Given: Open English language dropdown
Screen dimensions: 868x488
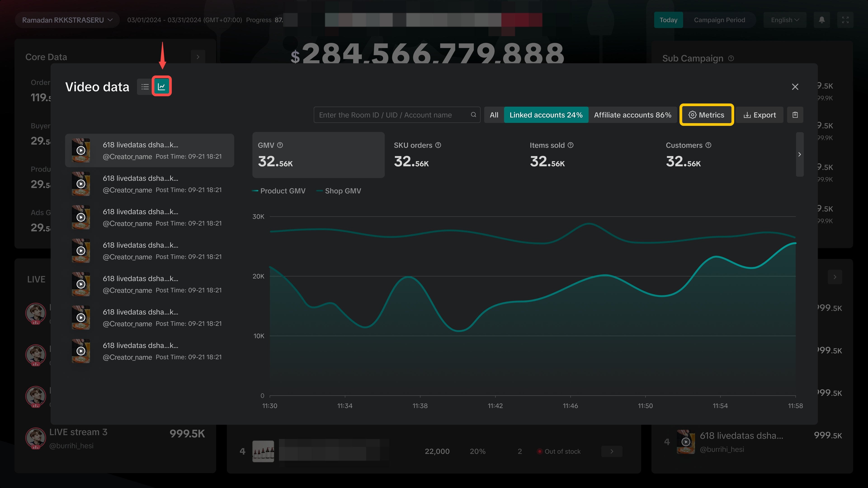Looking at the screenshot, I should [784, 20].
